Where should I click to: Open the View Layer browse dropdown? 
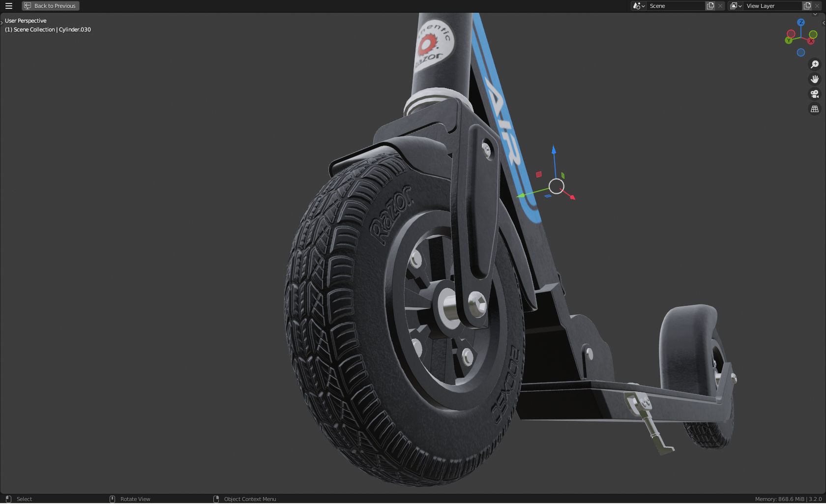coord(736,6)
